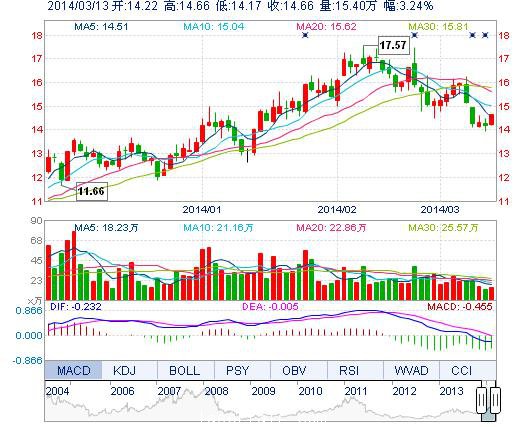Select the OBV indicator tab
This screenshot has width=517, height=427.
click(294, 370)
